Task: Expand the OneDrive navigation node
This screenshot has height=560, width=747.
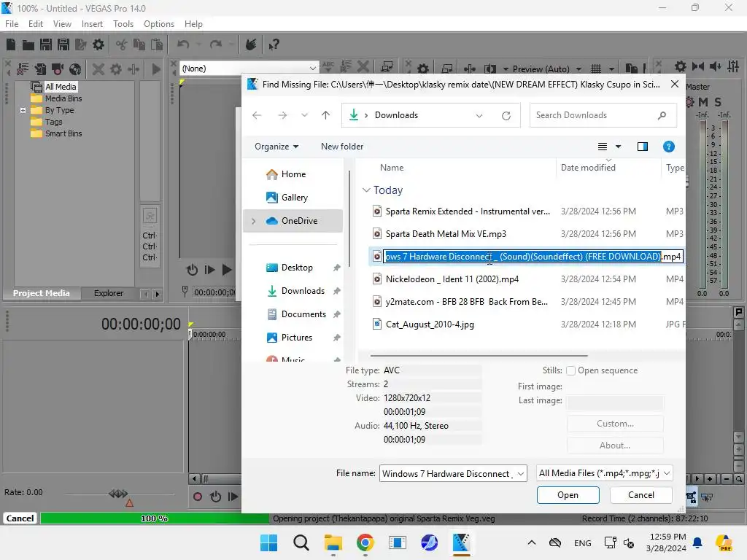Action: tap(253, 221)
